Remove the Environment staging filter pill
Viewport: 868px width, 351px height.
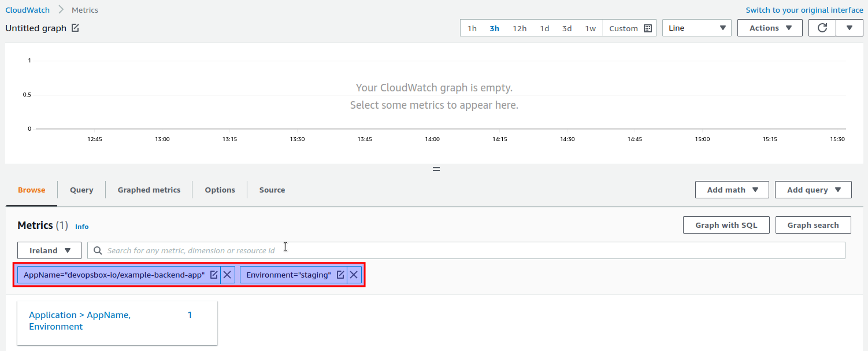coord(354,275)
